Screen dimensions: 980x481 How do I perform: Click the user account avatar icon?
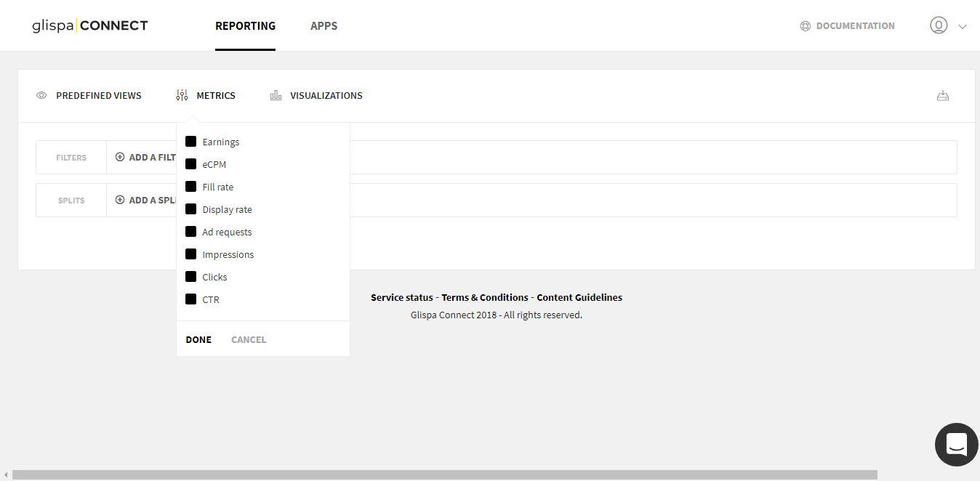click(939, 25)
